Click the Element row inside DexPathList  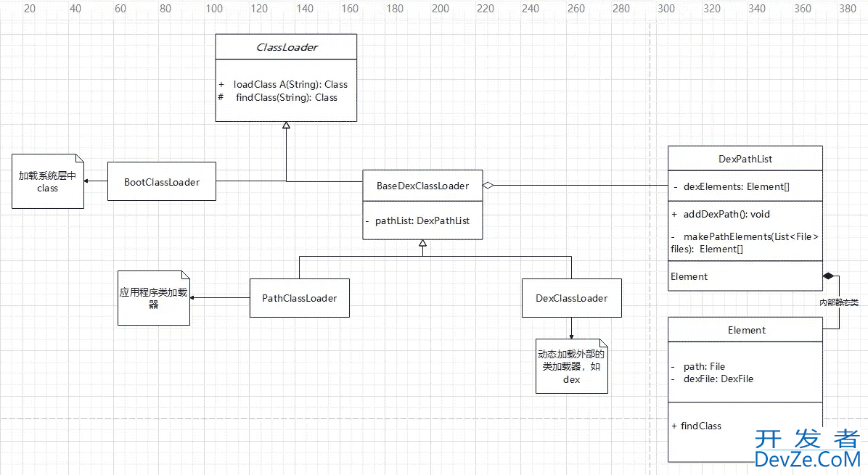click(745, 276)
